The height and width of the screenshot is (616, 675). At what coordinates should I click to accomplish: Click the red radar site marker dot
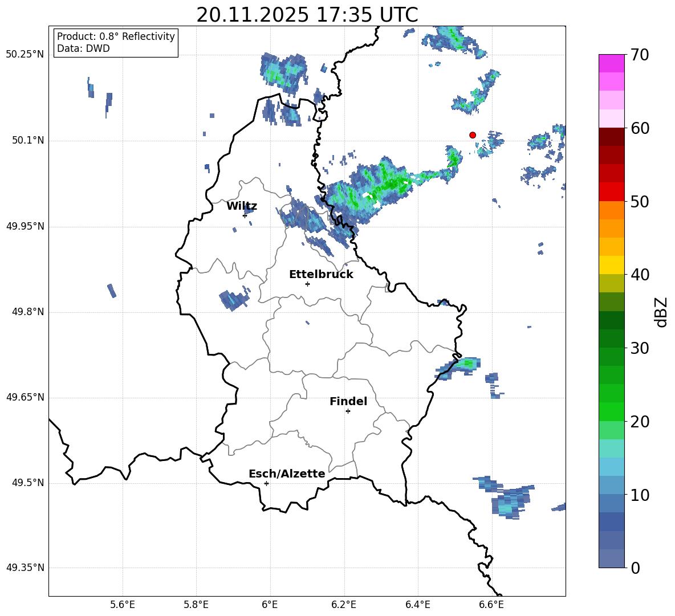pyautogui.click(x=472, y=135)
